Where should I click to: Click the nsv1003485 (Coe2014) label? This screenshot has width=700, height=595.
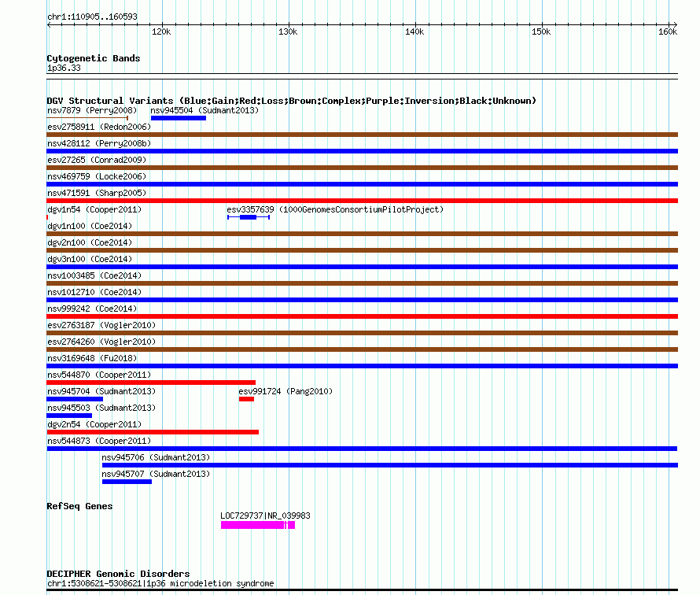click(x=94, y=275)
